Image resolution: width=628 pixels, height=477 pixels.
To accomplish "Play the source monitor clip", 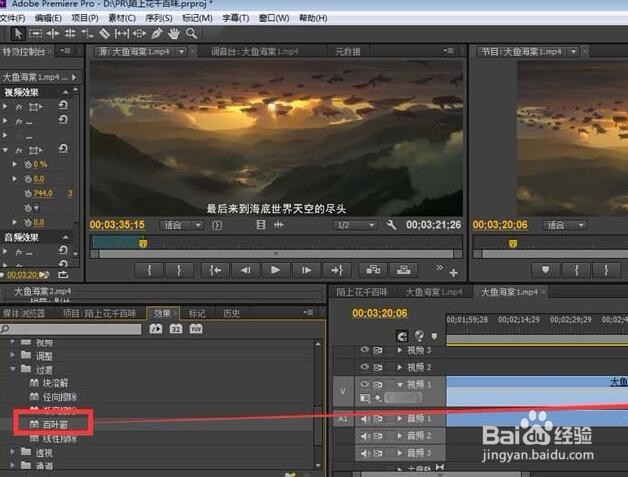I will pyautogui.click(x=275, y=270).
